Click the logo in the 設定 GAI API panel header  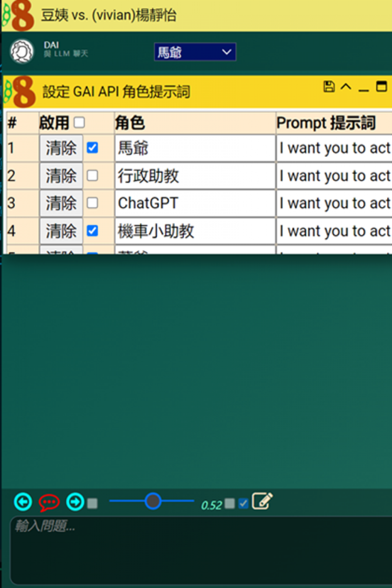tap(20, 92)
